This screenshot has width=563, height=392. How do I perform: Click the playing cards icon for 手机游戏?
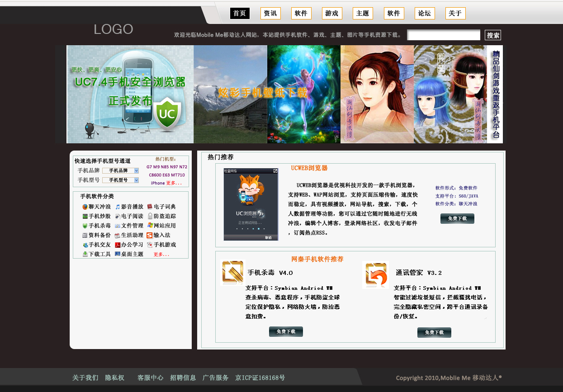[150, 245]
